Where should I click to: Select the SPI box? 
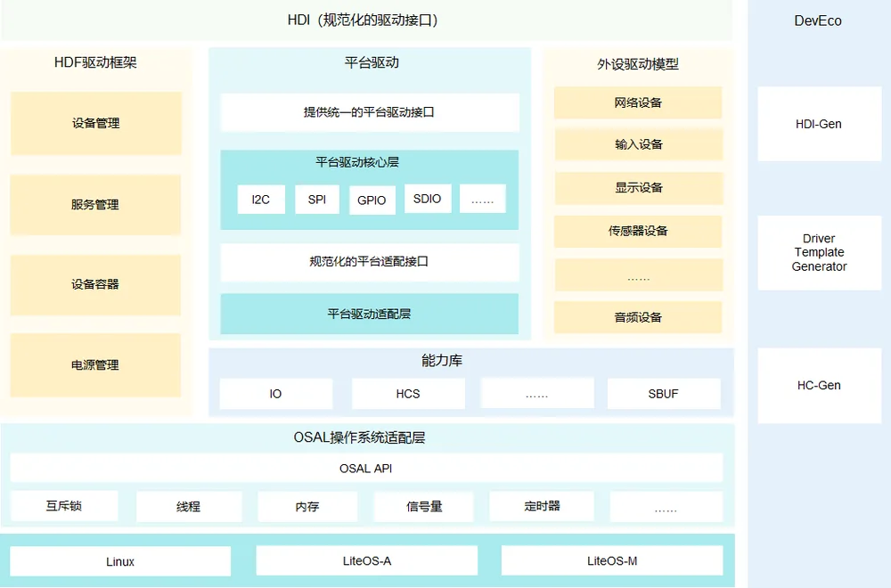(317, 200)
